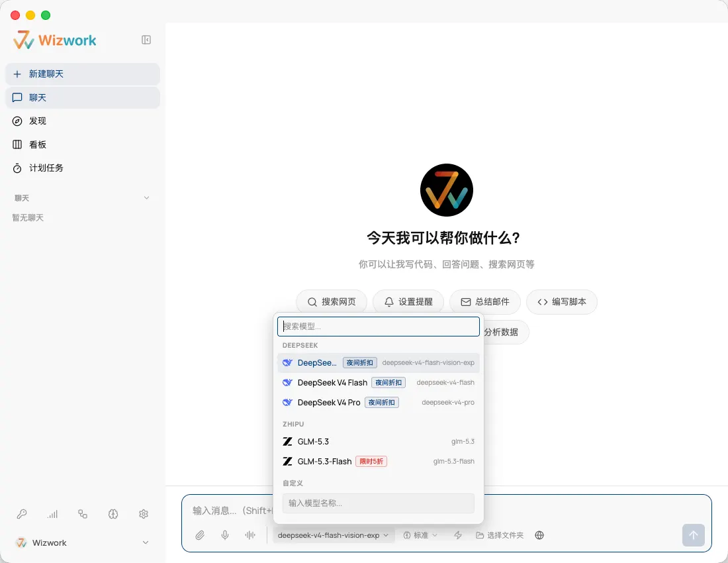Click Zhipu Z icon beside GLM-5.3-Flash
This screenshot has height=563, width=728.
tap(287, 461)
